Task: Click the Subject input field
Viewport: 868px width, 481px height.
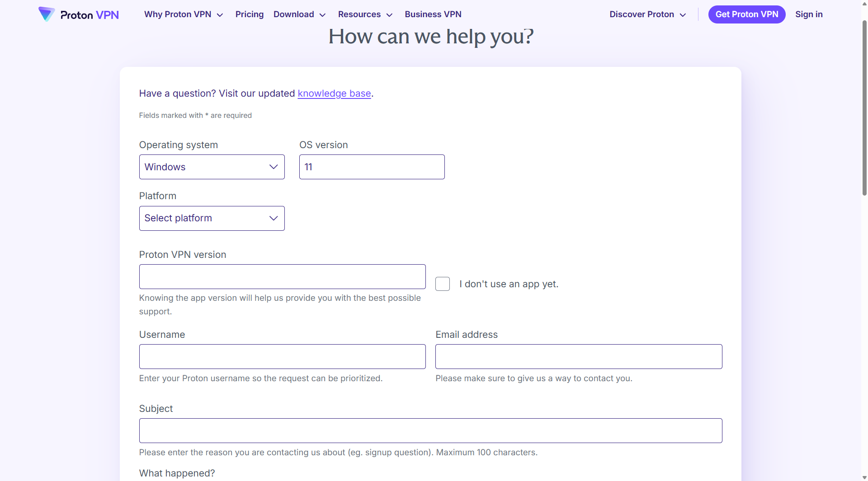Action: [x=431, y=431]
